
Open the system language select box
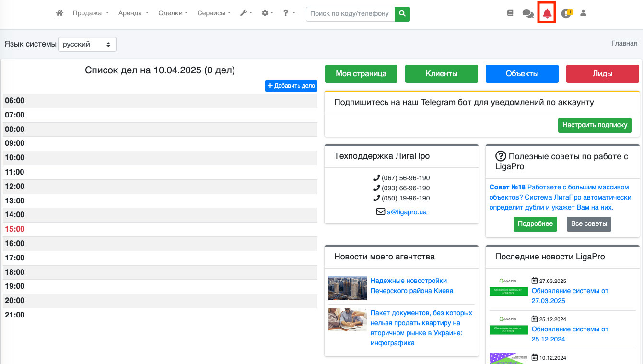coord(87,44)
